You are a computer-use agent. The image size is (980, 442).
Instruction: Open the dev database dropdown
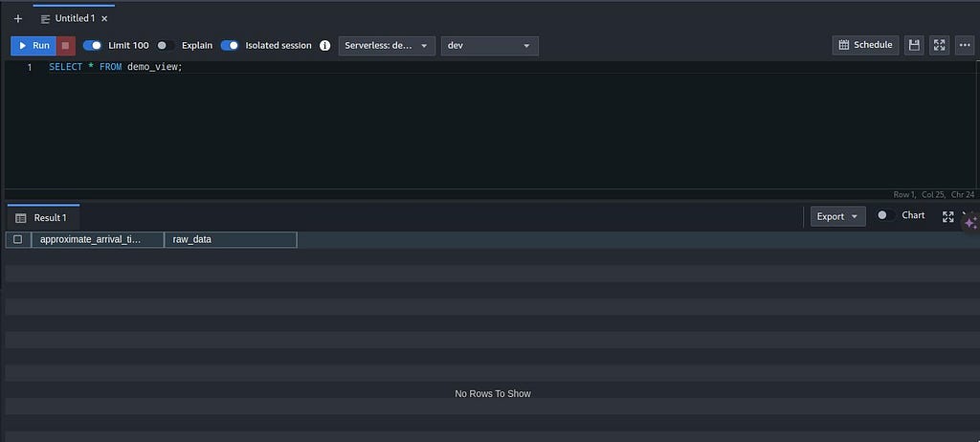pos(489,46)
